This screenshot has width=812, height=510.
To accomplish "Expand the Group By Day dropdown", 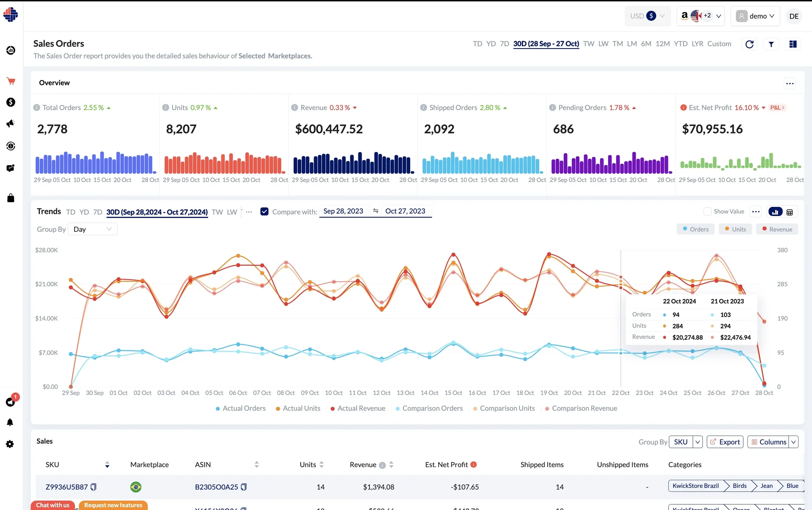I will (92, 229).
